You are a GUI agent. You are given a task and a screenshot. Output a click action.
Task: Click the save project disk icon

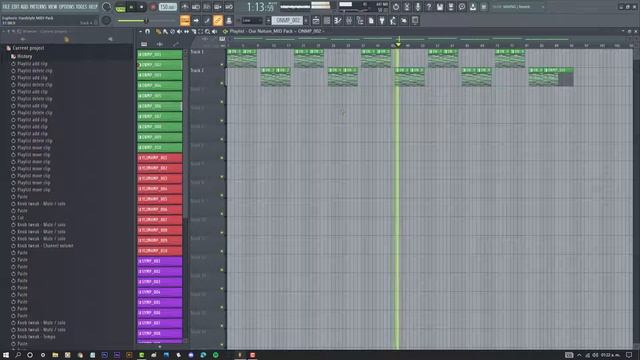[x=440, y=7]
